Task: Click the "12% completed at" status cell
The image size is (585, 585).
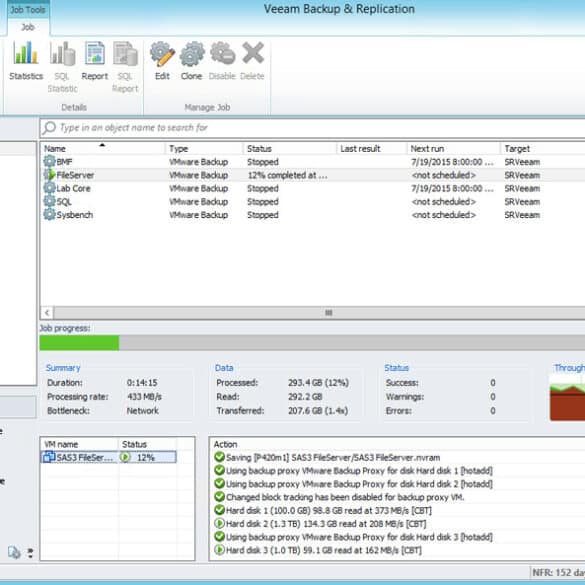Action: pyautogui.click(x=288, y=175)
